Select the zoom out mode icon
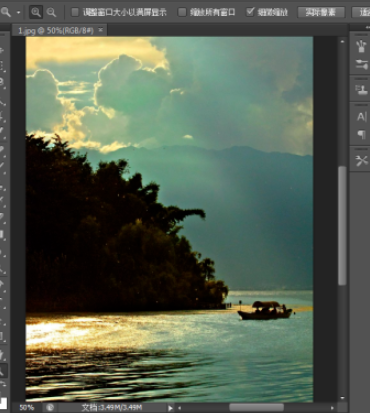Screen dimensions: 370x413 point(51,13)
